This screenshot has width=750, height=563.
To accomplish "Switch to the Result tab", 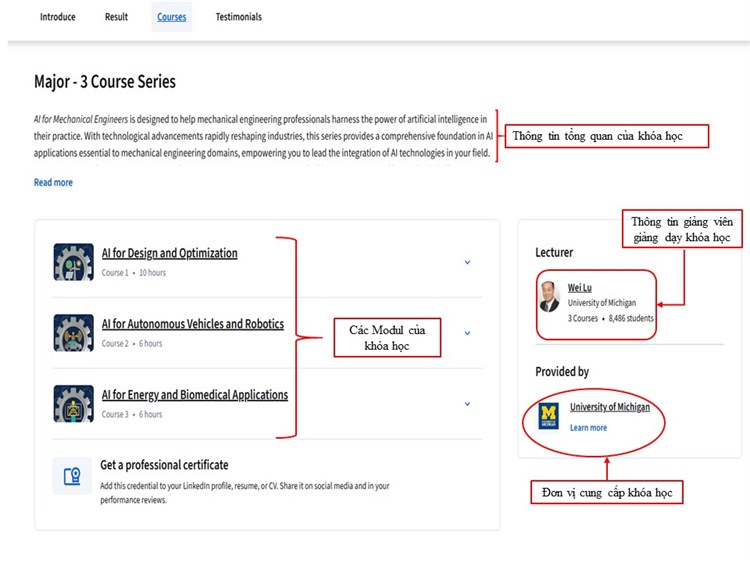I will click(116, 17).
